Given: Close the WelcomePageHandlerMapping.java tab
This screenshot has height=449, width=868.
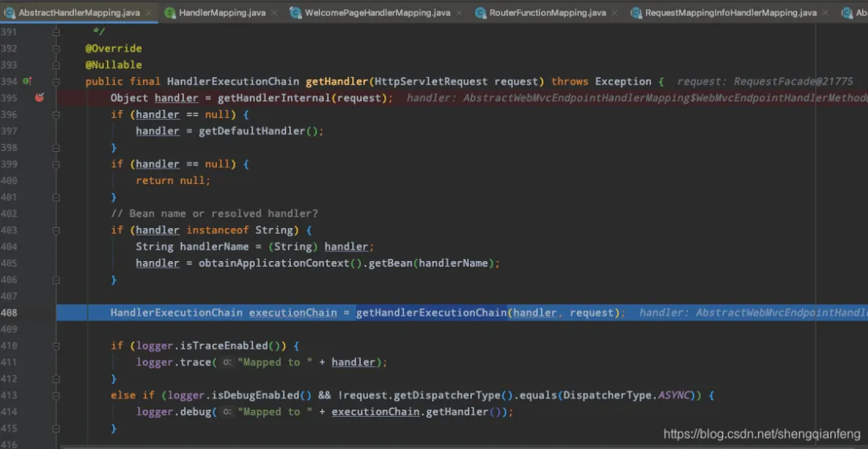Looking at the screenshot, I should coord(459,13).
